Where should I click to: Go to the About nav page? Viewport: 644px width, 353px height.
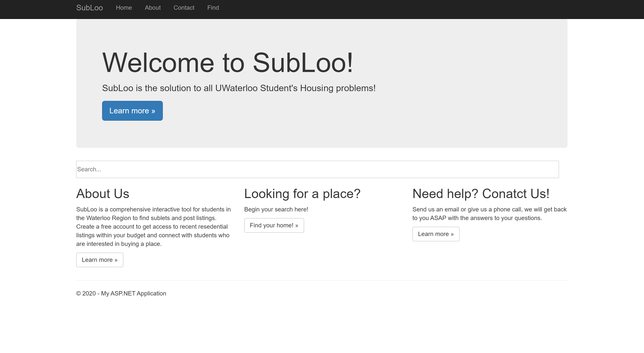[x=152, y=8]
